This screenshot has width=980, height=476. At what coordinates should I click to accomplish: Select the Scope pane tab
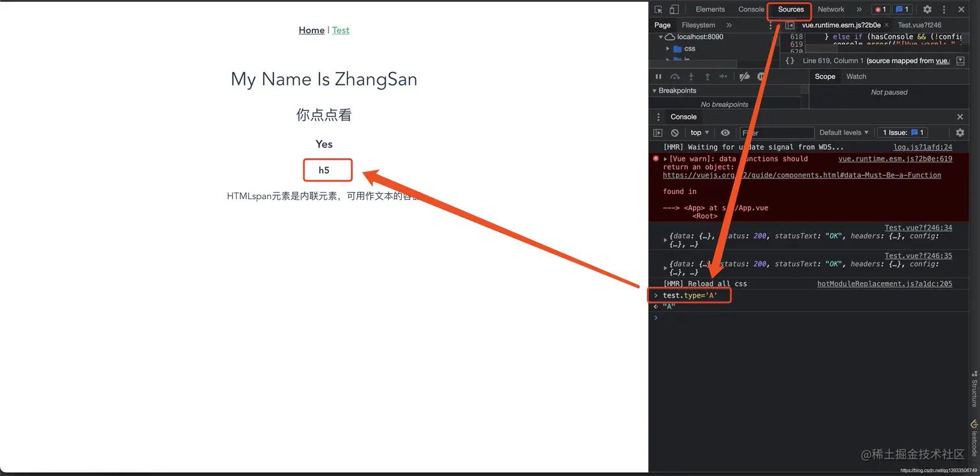point(825,77)
